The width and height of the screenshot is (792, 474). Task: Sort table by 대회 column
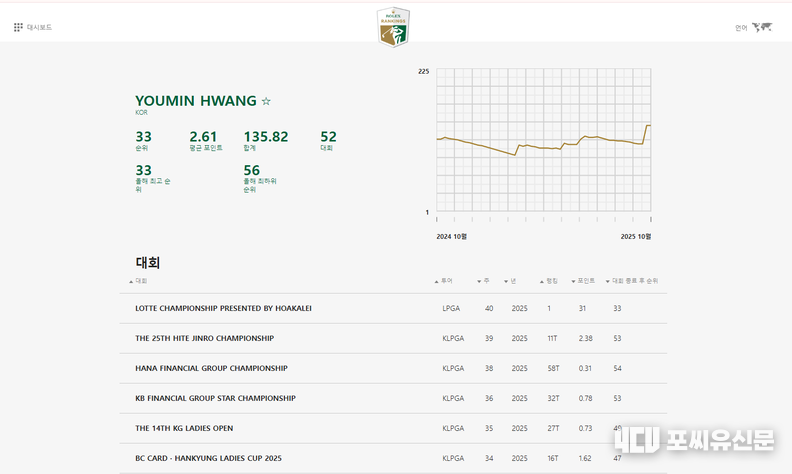[x=141, y=281]
